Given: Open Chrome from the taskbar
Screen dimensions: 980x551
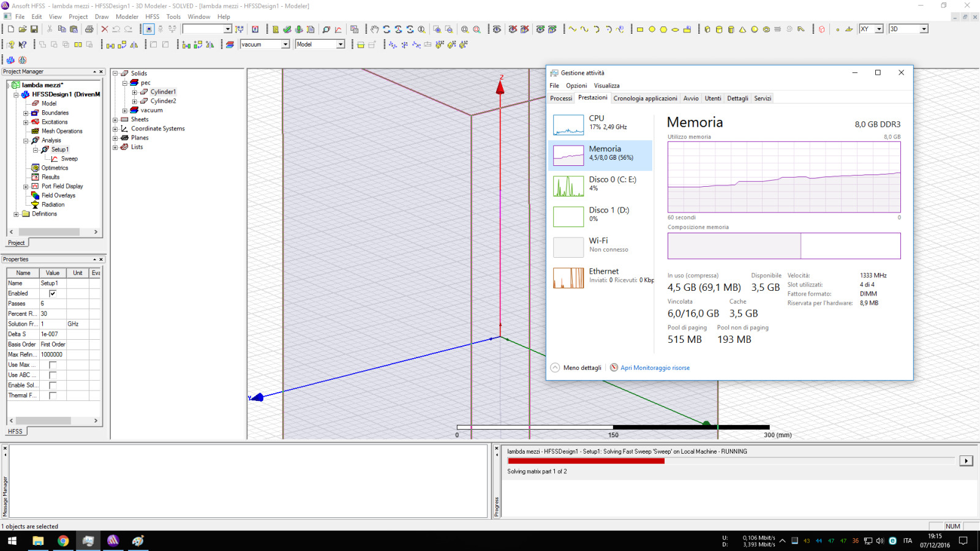Looking at the screenshot, I should [63, 541].
